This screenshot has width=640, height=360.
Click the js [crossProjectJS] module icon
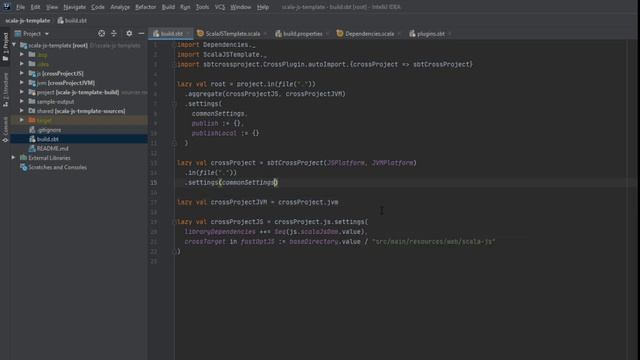pyautogui.click(x=32, y=73)
